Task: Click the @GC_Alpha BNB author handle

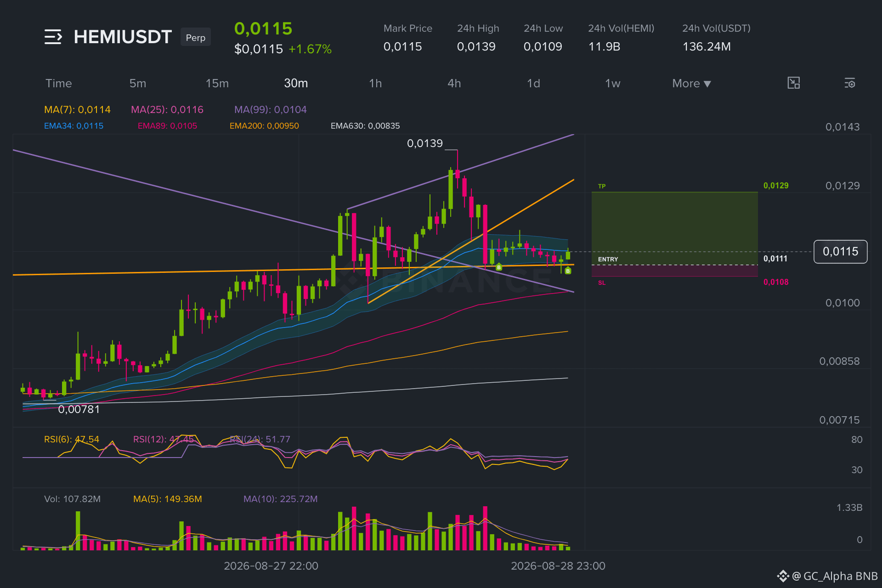Action: 835,576
